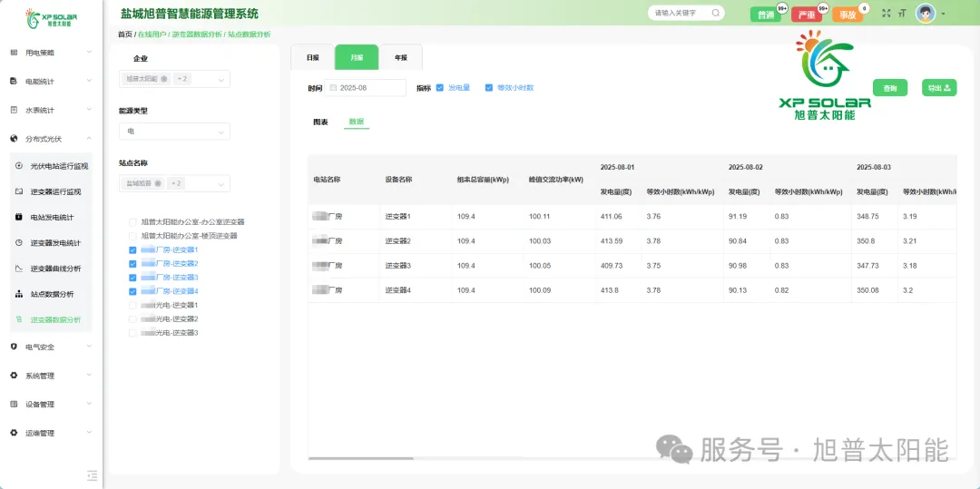980x489 pixels.
Task: Click the 电站名称 column header
Action: (x=327, y=180)
